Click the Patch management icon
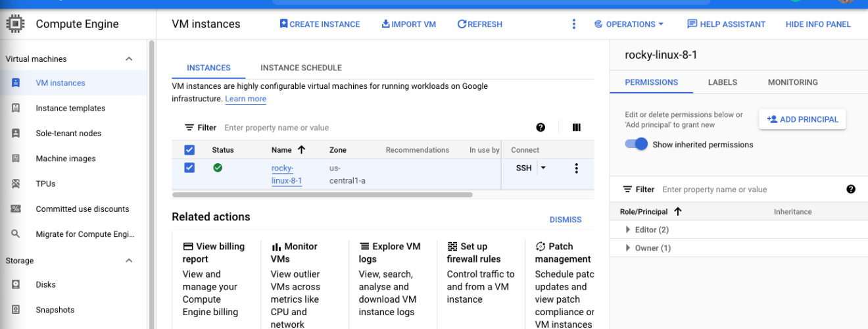This screenshot has width=868, height=329. coord(541,247)
